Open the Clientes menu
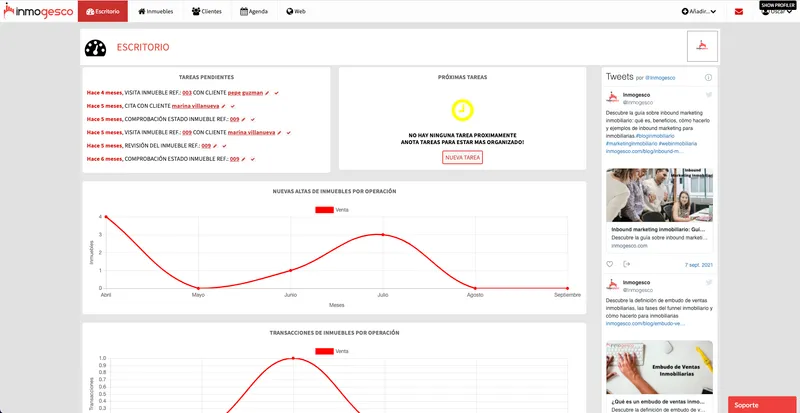 point(207,11)
